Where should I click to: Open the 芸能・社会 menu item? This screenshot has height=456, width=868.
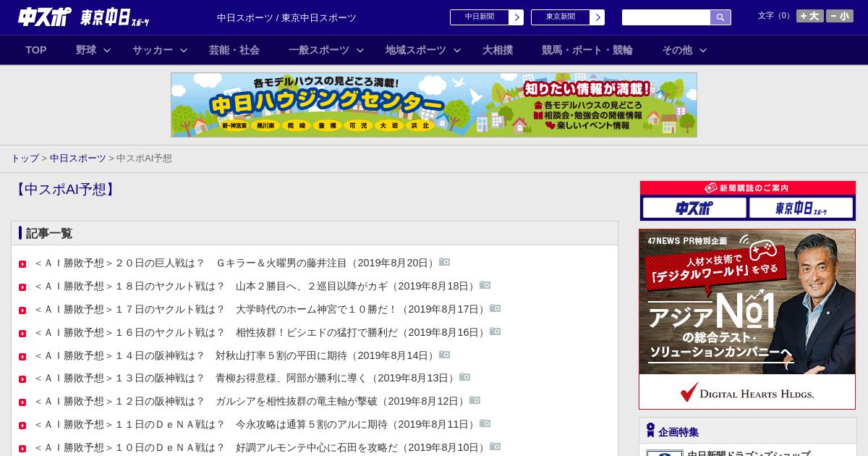click(234, 50)
